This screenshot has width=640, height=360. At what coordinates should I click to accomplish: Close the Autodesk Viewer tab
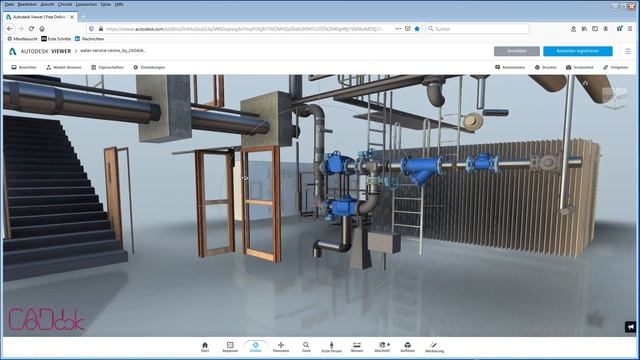72,17
